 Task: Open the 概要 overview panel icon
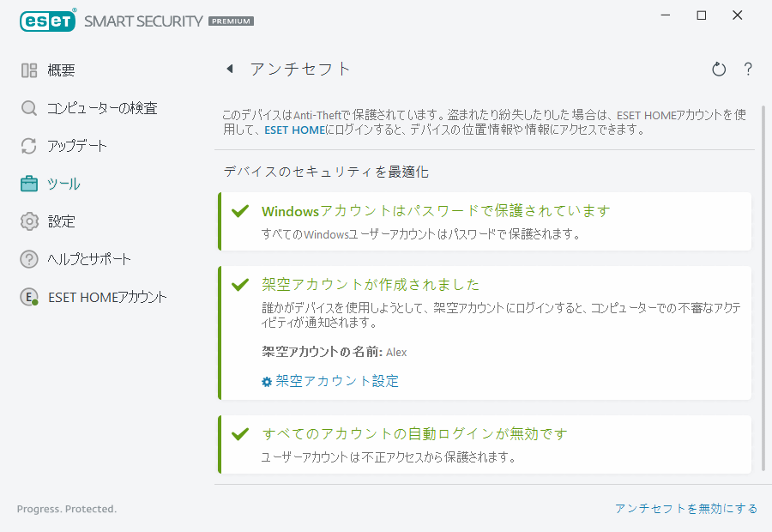pyautogui.click(x=28, y=70)
